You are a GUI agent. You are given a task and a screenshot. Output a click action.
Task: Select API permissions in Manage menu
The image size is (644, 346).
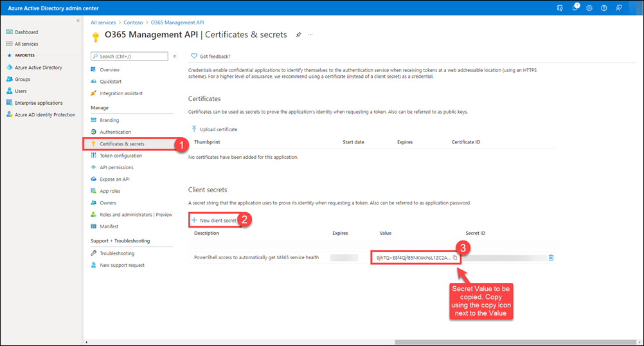coord(116,167)
